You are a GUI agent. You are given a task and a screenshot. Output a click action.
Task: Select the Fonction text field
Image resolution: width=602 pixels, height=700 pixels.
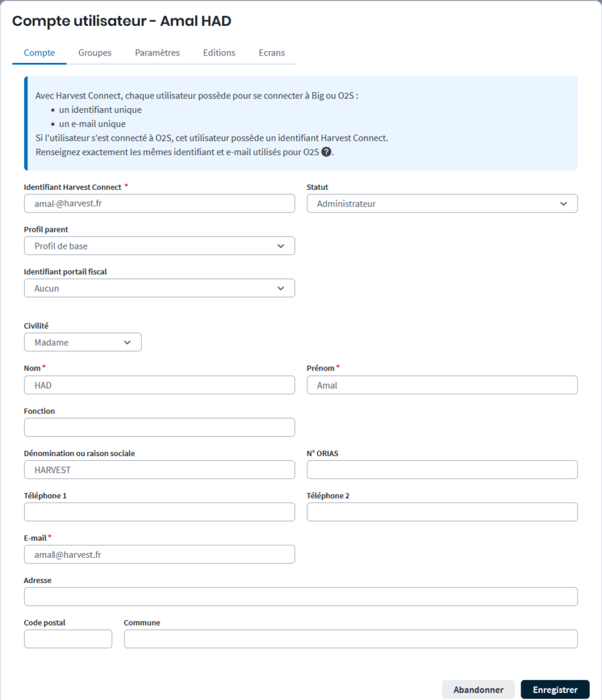coord(159,427)
